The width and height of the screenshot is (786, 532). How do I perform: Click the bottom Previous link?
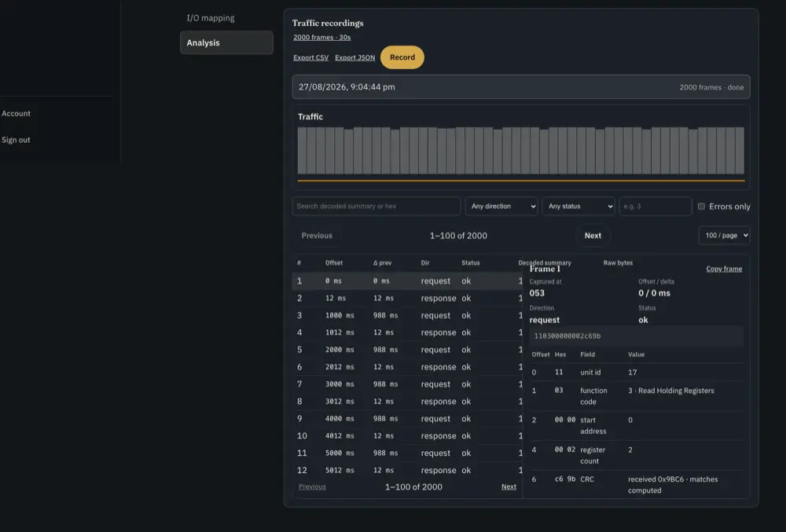312,486
